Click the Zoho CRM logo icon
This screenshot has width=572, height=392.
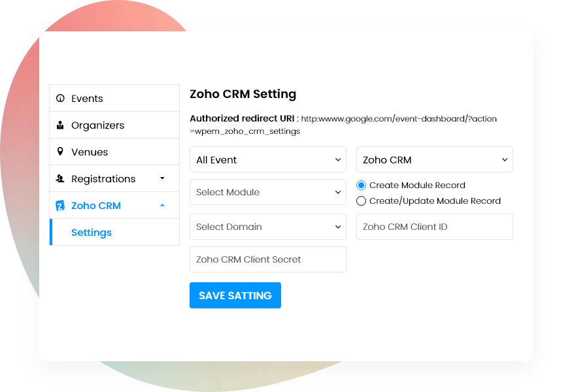pos(60,206)
